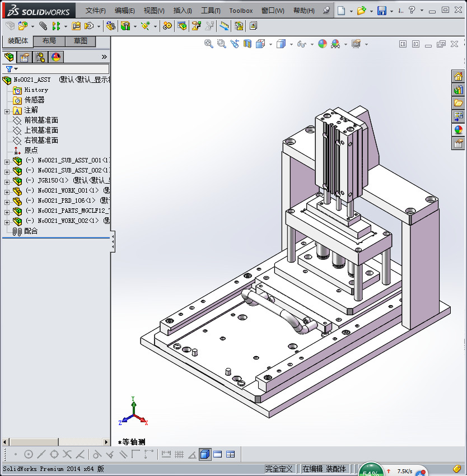Click the Linear Component Pattern icon
Viewport: 467px width, 476px height.
56,26
